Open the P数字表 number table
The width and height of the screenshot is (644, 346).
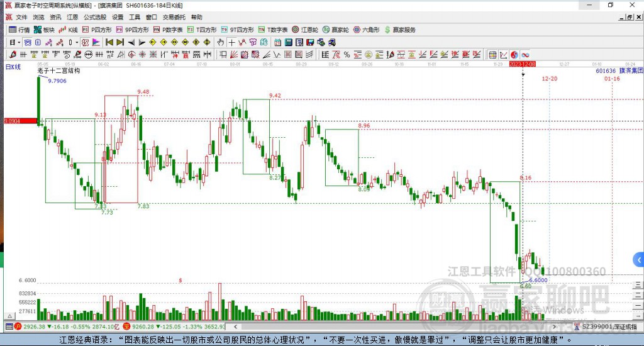click(x=168, y=30)
